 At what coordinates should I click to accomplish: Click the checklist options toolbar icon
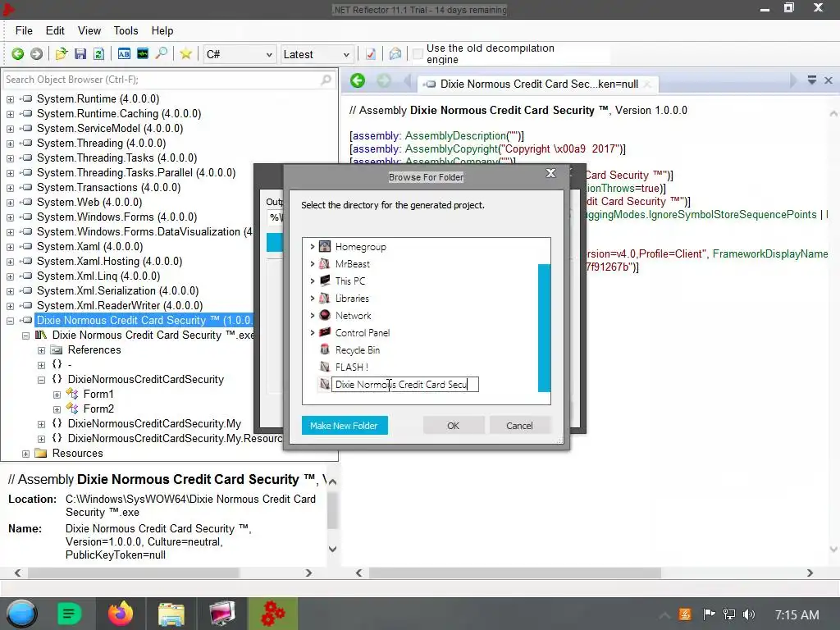pos(370,54)
